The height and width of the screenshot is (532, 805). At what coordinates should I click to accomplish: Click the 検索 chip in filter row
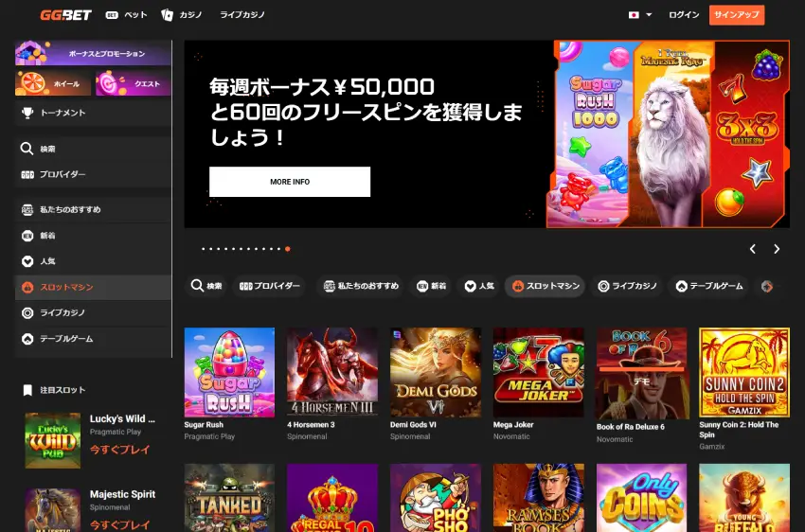(x=206, y=286)
